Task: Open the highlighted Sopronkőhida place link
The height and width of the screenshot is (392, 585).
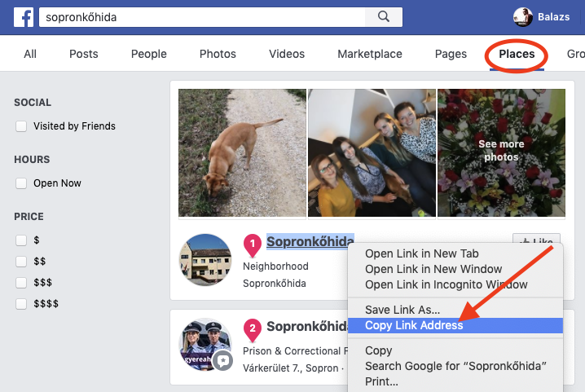Action: point(310,241)
